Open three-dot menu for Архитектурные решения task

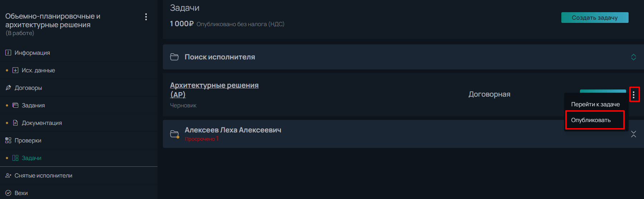(x=634, y=95)
